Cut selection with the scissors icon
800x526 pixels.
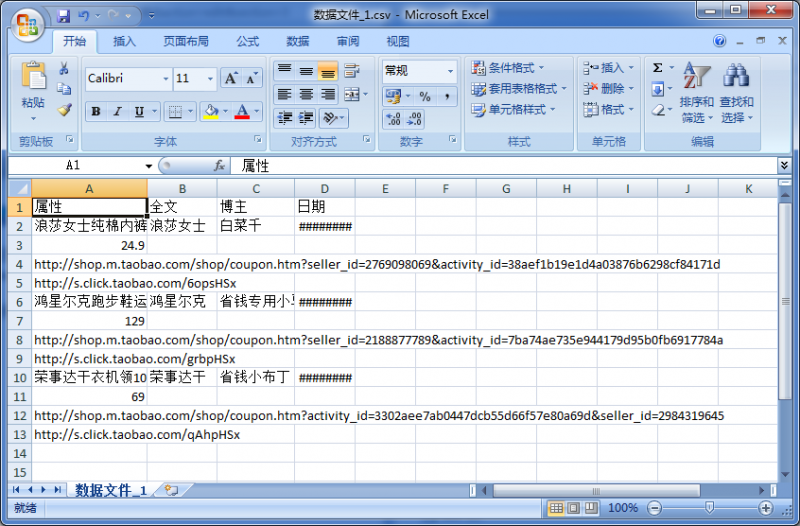coord(64,68)
